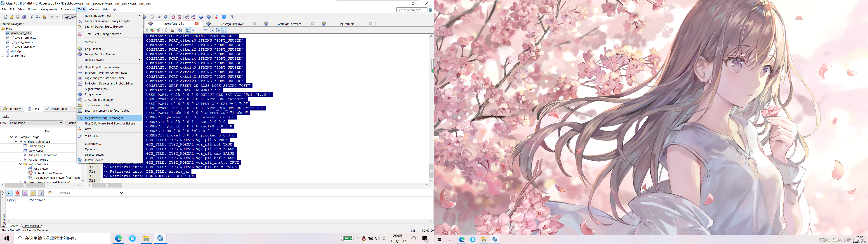Screen dimensions: 868x244
Task: Switch to the Processing messages tab
Action: click(x=32, y=226)
